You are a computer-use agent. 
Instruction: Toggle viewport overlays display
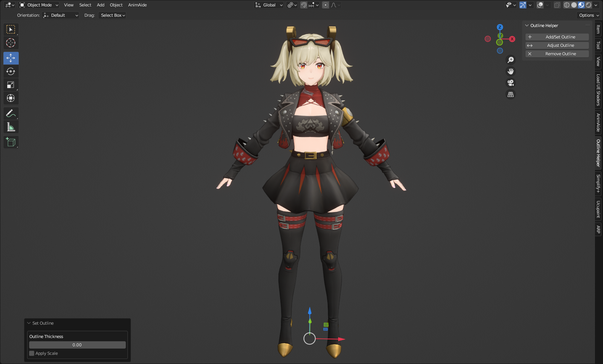coord(540,5)
